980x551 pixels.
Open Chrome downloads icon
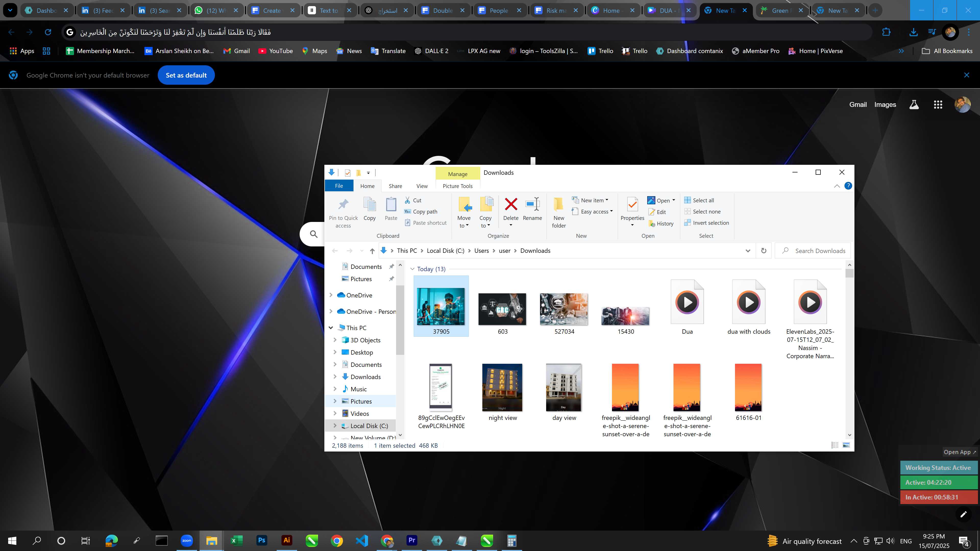click(913, 32)
